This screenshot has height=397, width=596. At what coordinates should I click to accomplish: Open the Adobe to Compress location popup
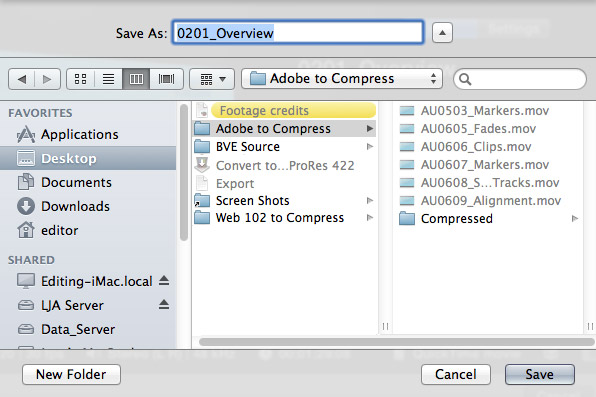pos(342,79)
